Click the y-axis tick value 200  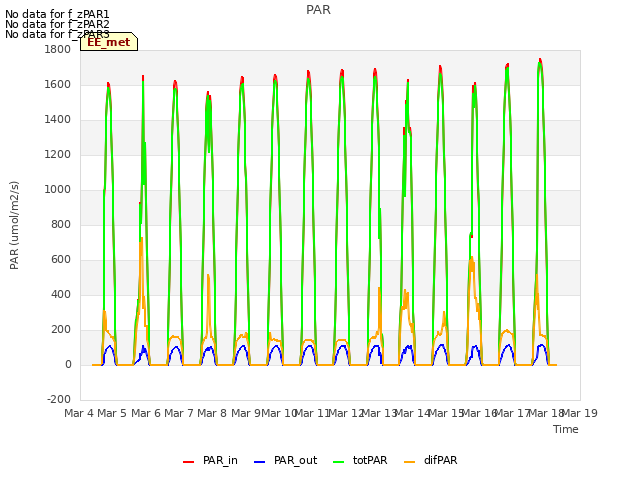coord(61,330)
